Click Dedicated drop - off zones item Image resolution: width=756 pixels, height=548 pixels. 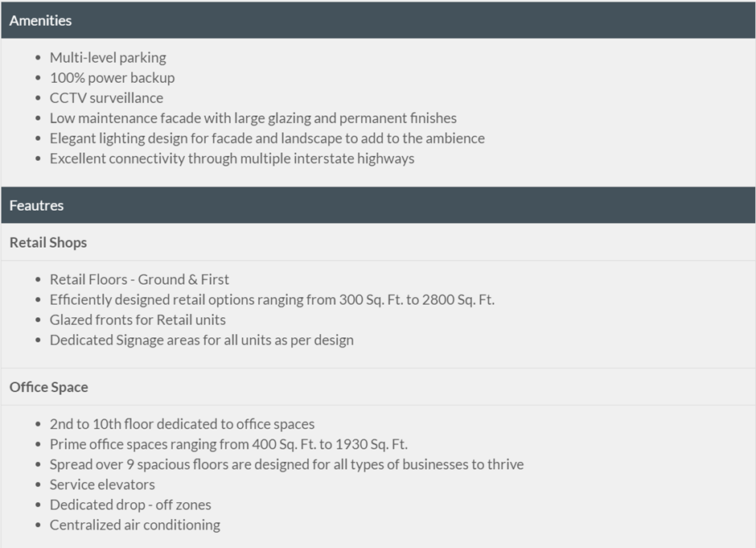pyautogui.click(x=130, y=505)
